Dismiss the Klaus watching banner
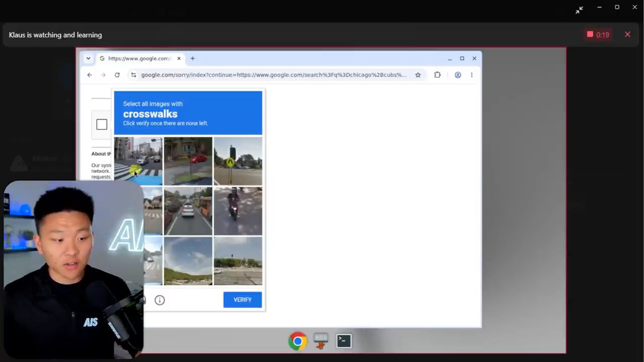 pos(627,34)
